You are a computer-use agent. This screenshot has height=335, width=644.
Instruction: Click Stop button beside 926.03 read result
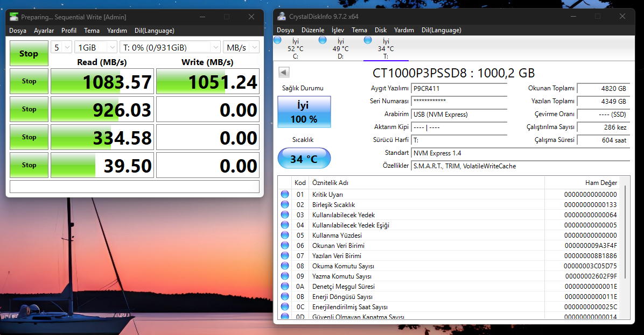point(29,109)
